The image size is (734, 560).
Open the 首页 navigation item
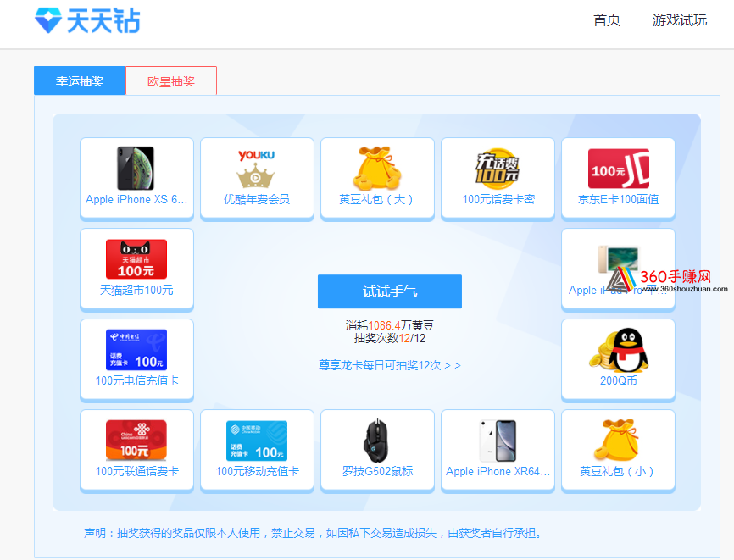(x=607, y=20)
